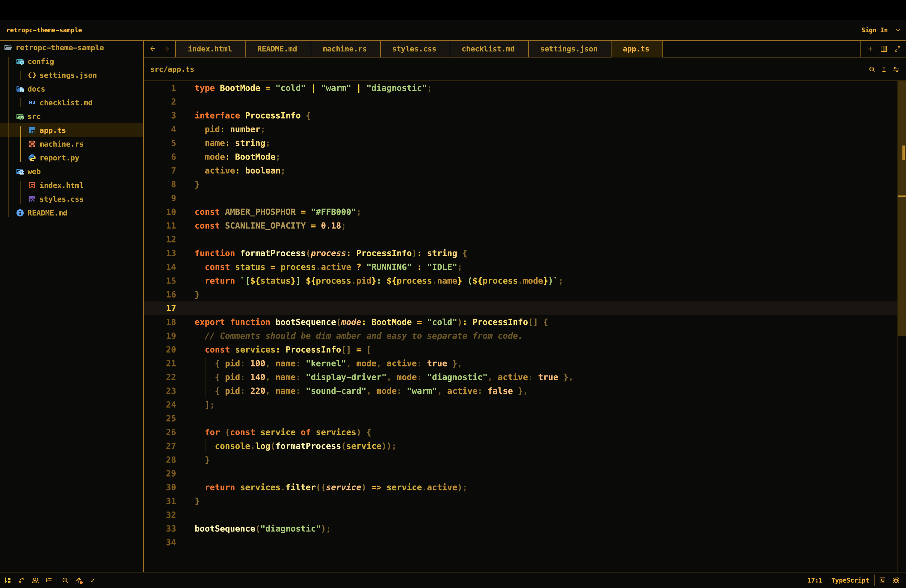Open the collaboration panel icon

[35, 581]
